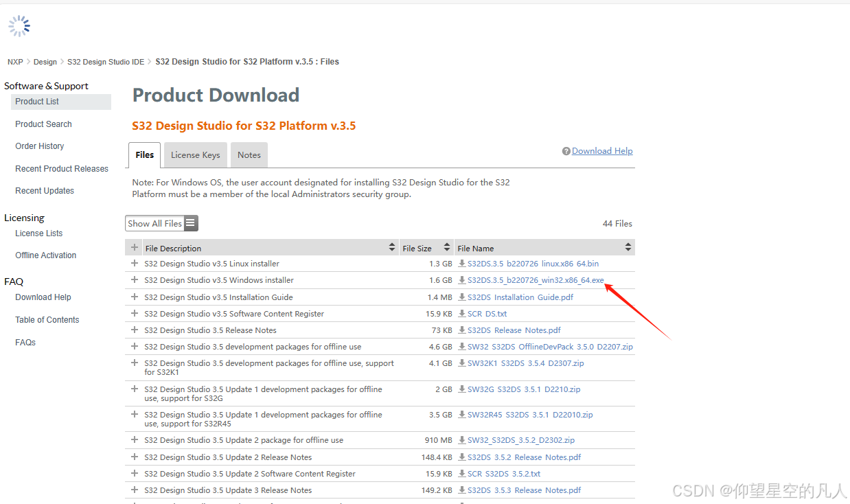850x504 pixels.
Task: Click the 44 Files count text
Action: [617, 224]
